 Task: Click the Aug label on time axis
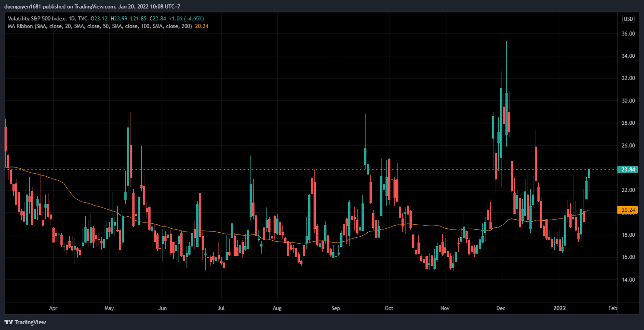click(x=277, y=308)
